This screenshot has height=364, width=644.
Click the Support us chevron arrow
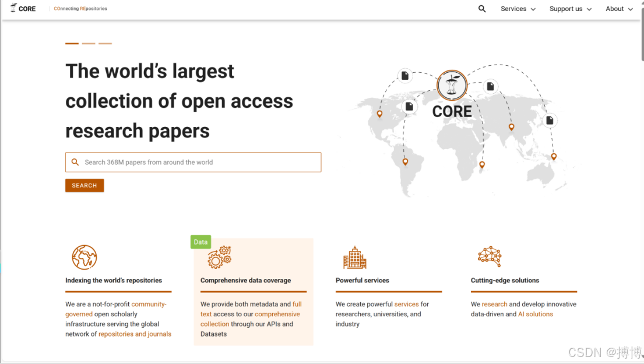pos(589,9)
